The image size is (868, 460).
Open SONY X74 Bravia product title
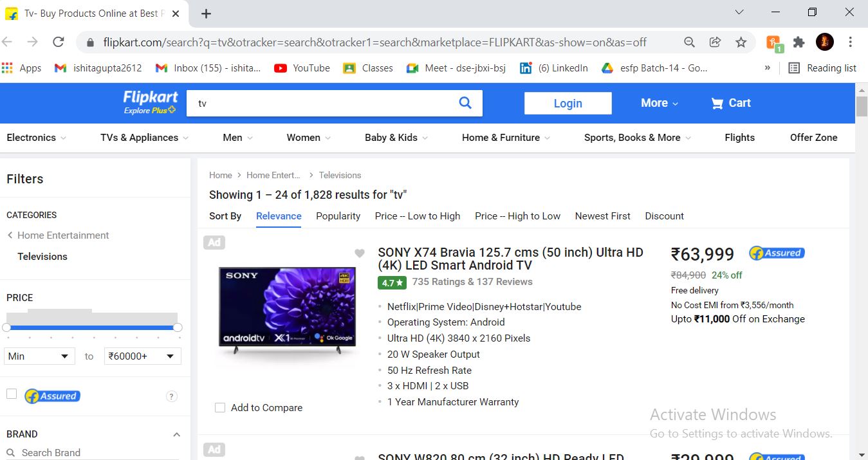point(511,259)
